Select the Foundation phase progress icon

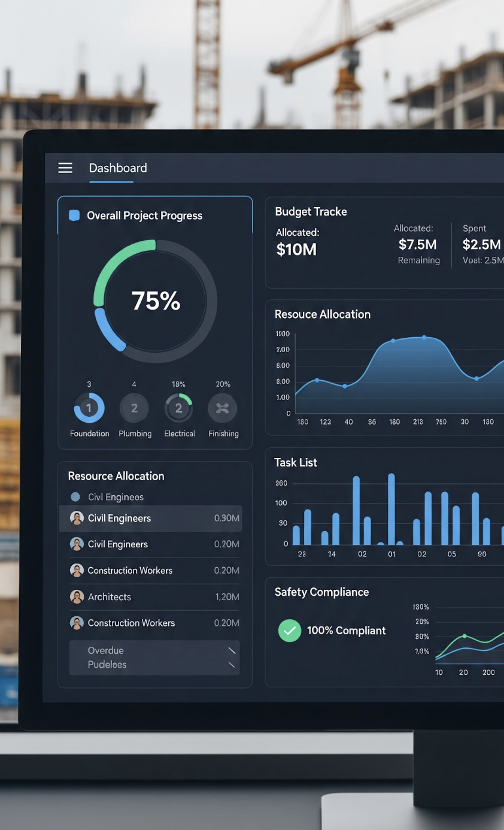89,408
